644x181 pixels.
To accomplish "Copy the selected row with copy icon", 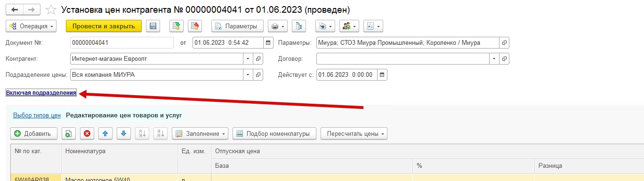I will click(x=68, y=133).
